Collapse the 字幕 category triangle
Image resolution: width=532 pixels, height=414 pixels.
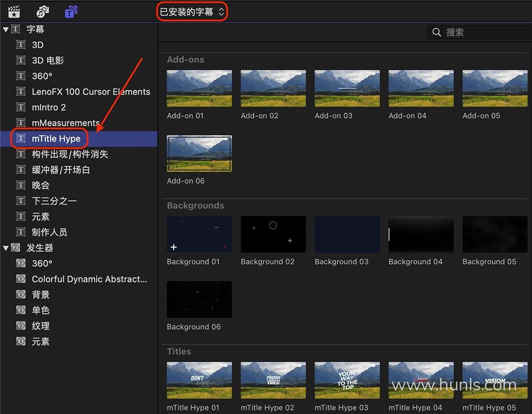point(5,29)
